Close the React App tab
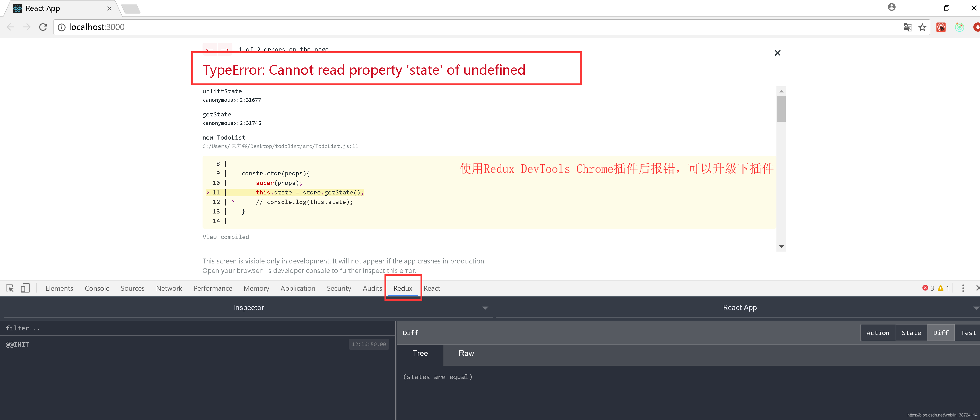 (109, 8)
